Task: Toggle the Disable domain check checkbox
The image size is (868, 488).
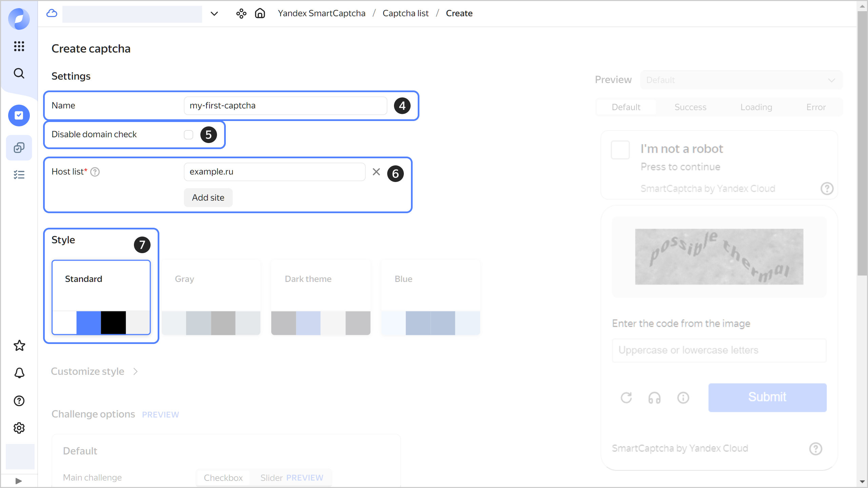Action: pos(189,134)
